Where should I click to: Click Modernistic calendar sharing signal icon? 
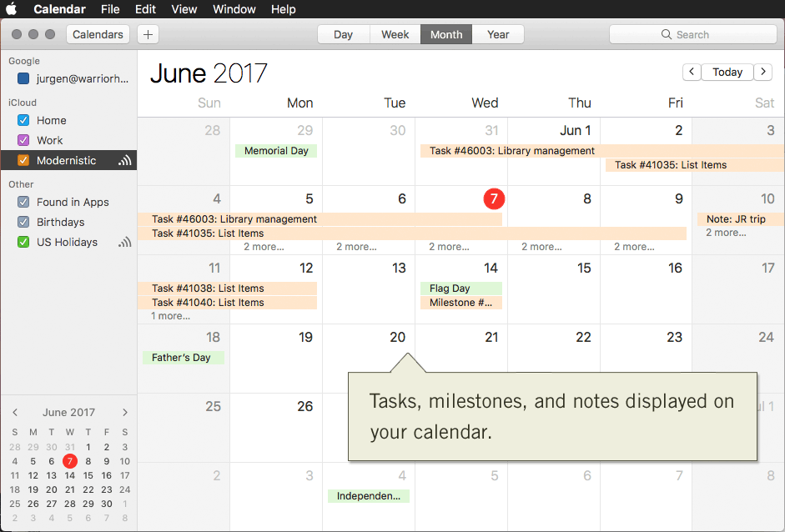tap(124, 161)
